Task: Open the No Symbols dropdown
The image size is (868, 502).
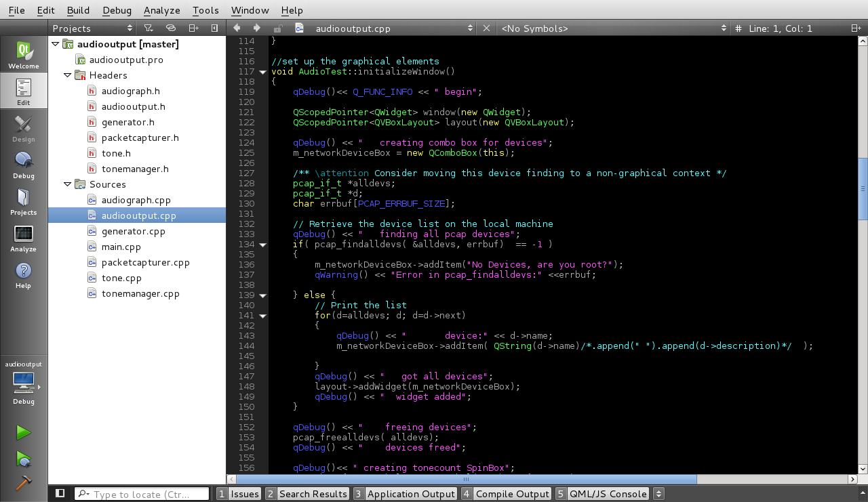Action: (x=613, y=28)
